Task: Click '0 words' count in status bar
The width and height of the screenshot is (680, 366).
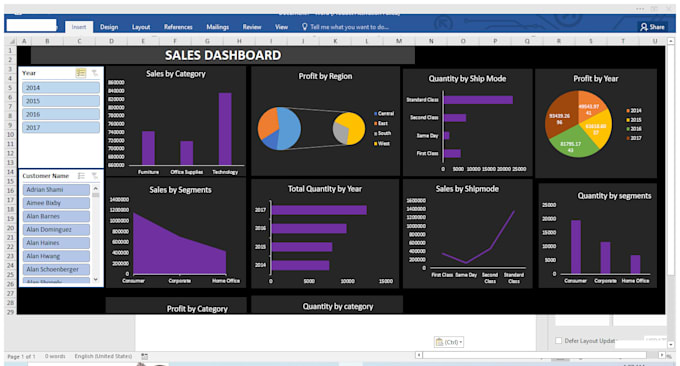Action: point(55,356)
